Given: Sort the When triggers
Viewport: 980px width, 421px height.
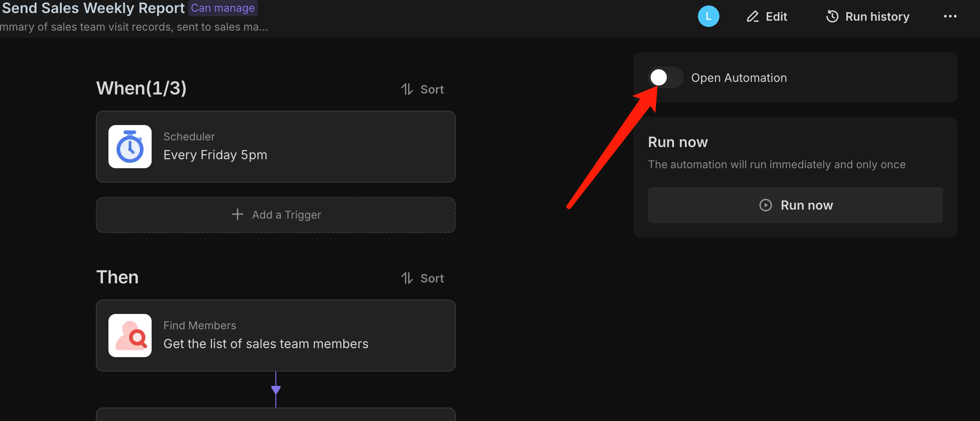Looking at the screenshot, I should (423, 90).
